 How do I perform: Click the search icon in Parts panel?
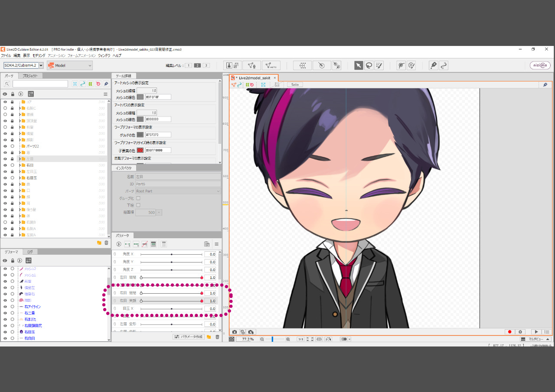click(7, 84)
